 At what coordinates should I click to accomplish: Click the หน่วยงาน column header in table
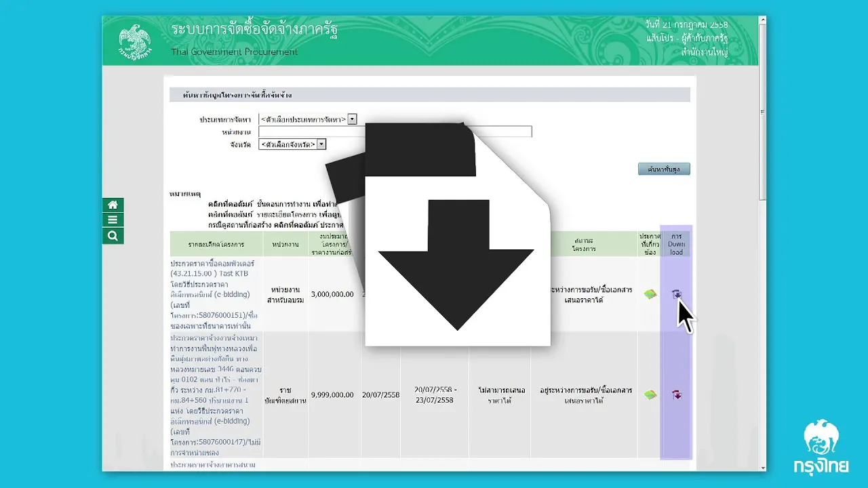click(x=285, y=244)
